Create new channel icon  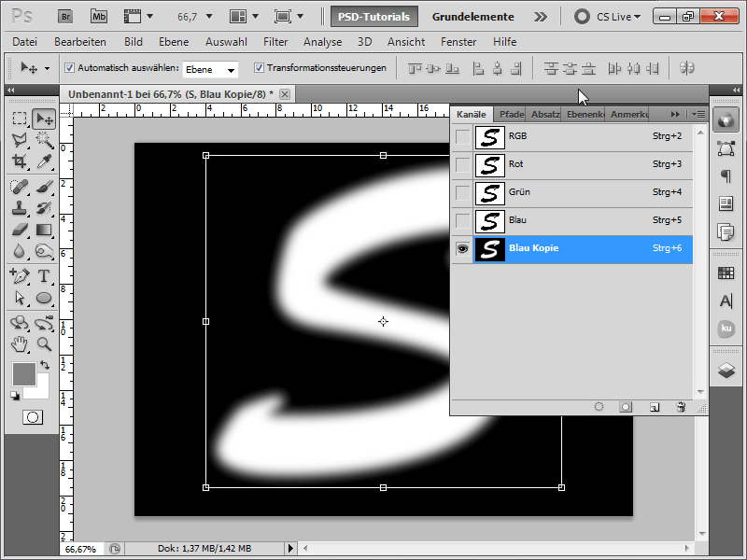coord(655,407)
